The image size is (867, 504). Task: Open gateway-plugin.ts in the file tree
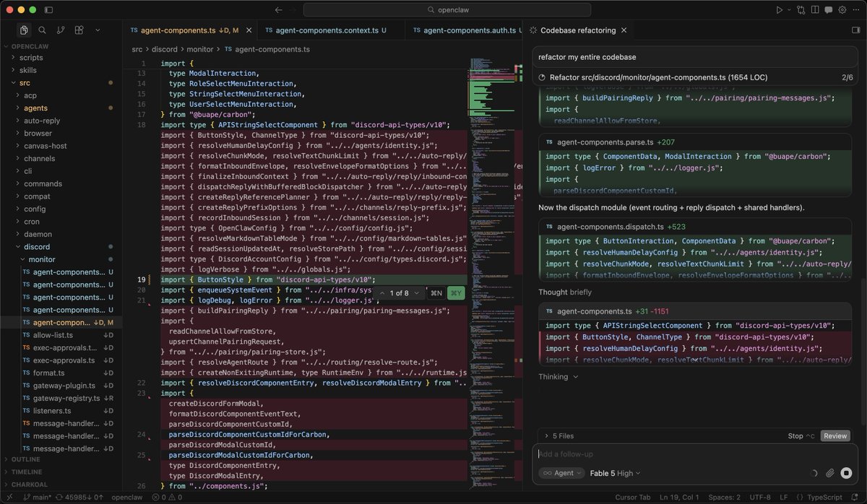pos(61,386)
